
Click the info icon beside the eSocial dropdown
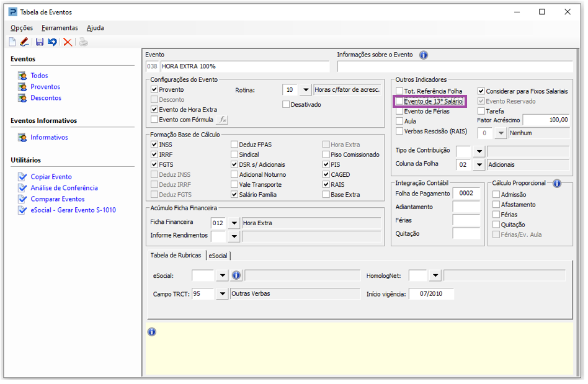coord(236,275)
